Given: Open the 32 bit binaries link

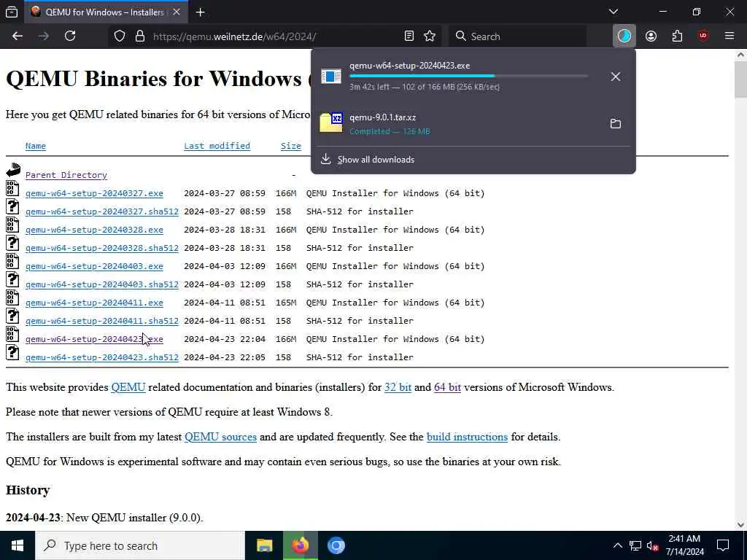Looking at the screenshot, I should [398, 387].
